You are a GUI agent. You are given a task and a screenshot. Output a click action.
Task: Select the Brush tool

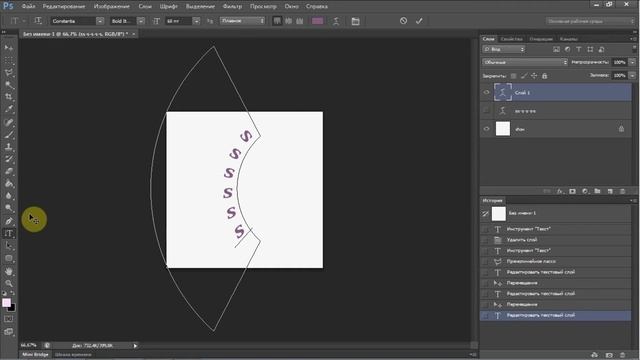point(9,134)
